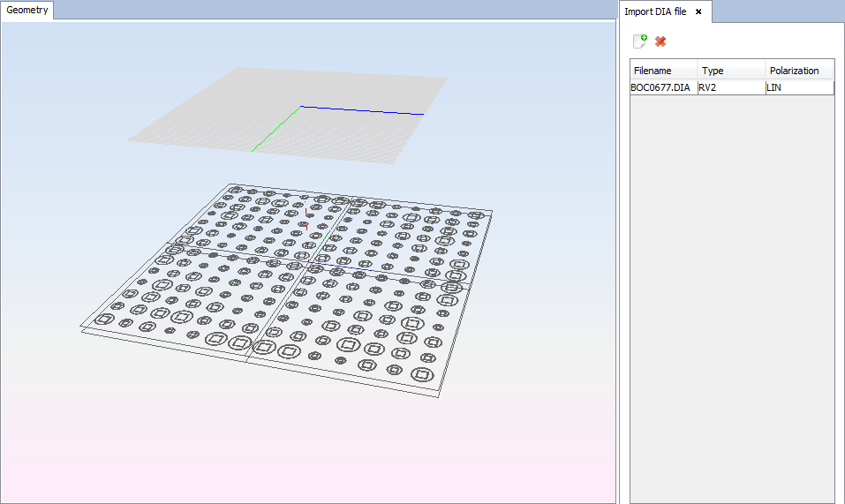Open the RV2 type cell

tap(730, 87)
